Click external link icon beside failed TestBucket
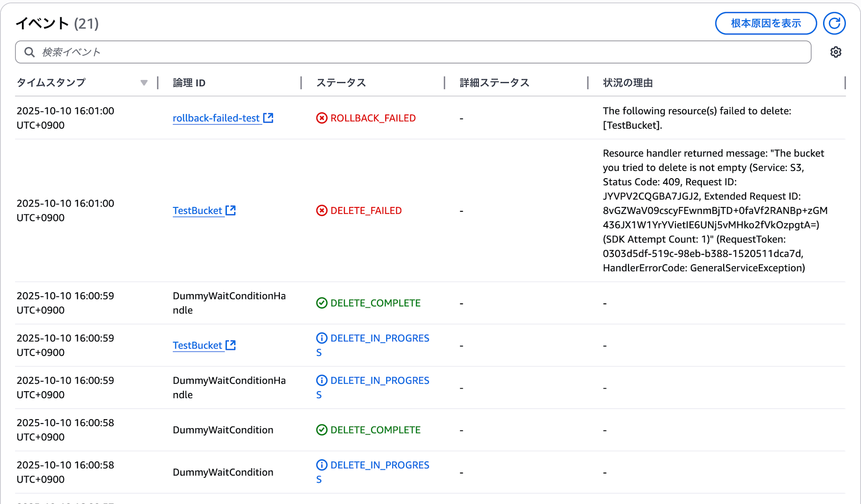 pyautogui.click(x=231, y=210)
